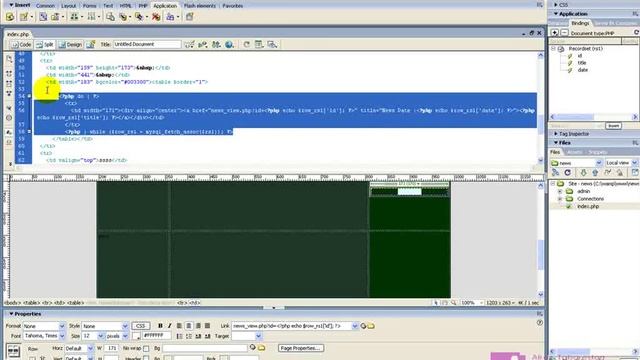Click the Insert button in Bindings panel
Viewport: 640px width, 360px height.
[x=613, y=126]
